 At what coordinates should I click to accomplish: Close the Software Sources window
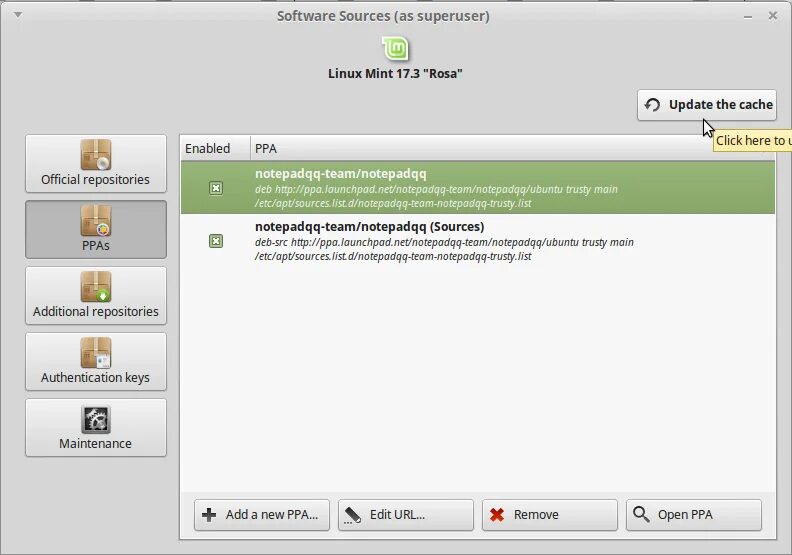click(773, 16)
